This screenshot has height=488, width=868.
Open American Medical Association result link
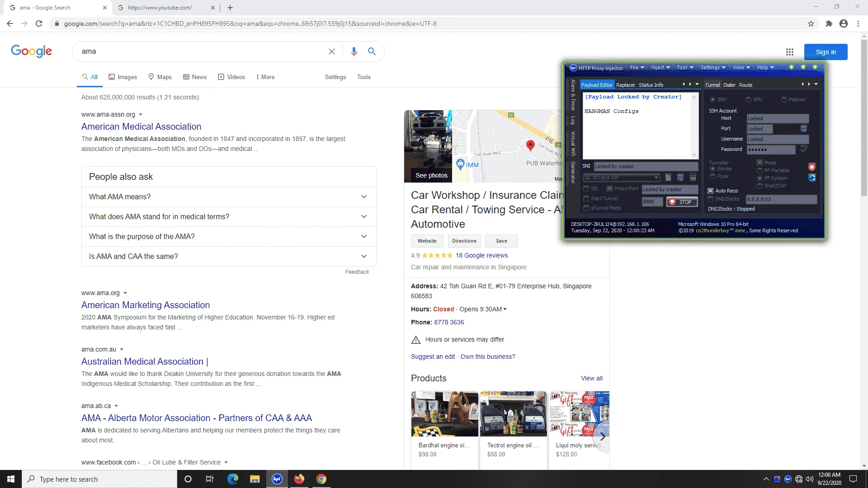click(x=142, y=127)
